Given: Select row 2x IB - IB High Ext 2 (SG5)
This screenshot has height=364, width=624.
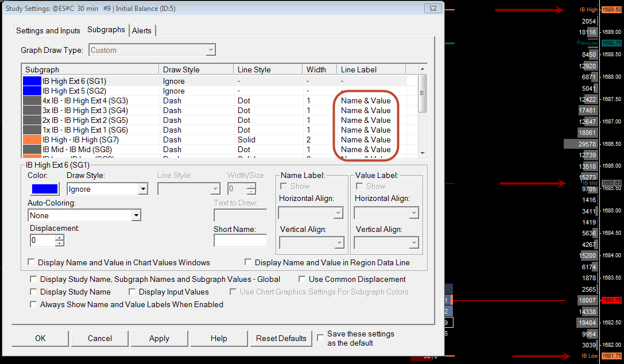Looking at the screenshot, I should pyautogui.click(x=220, y=120).
